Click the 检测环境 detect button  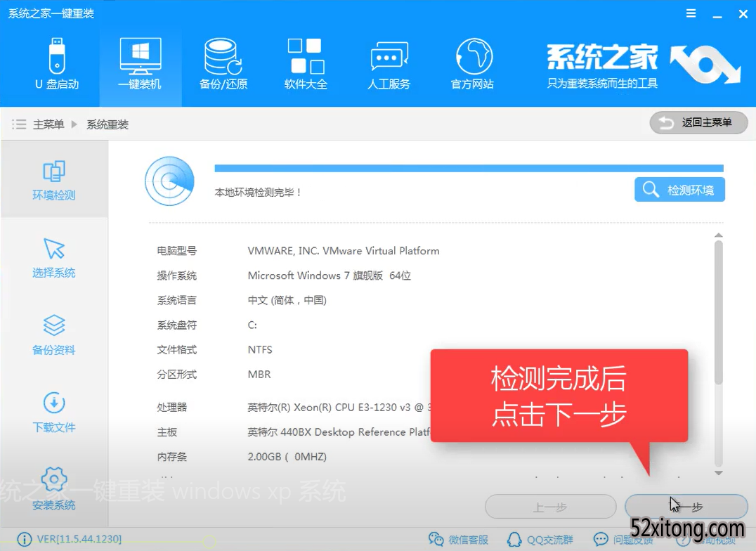pos(679,190)
